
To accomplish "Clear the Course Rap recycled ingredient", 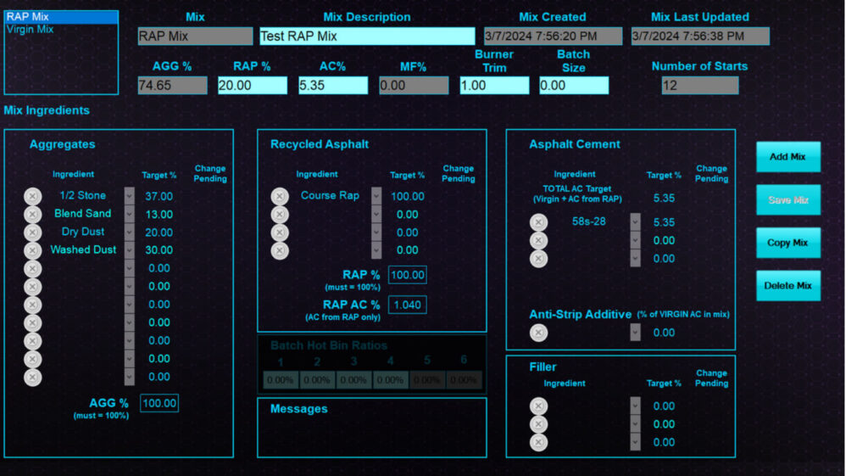I will (x=280, y=196).
